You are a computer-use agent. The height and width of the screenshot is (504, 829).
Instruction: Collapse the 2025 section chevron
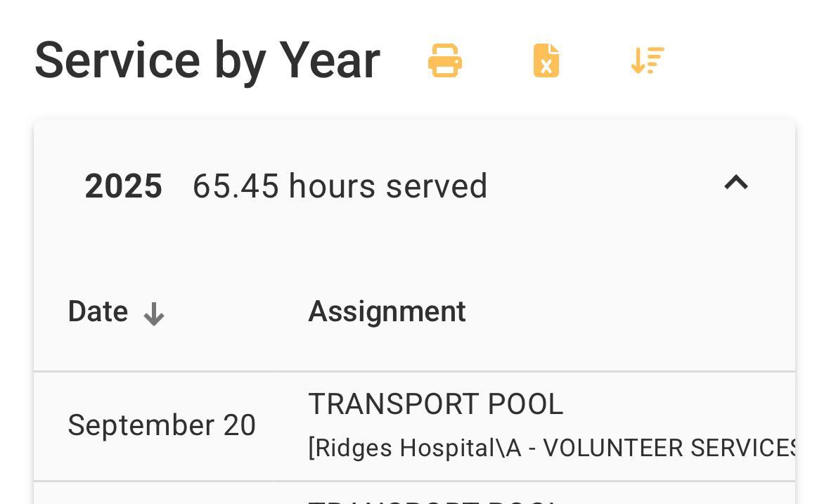pyautogui.click(x=735, y=183)
